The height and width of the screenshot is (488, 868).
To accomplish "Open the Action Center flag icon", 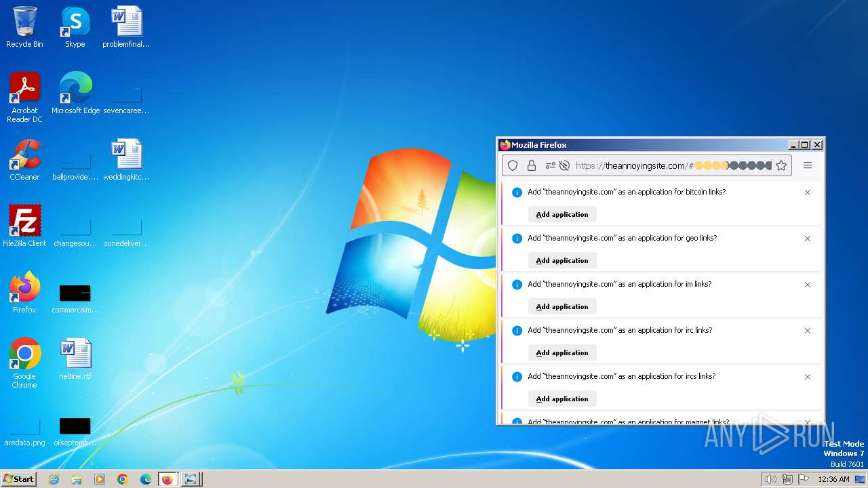I will 804,479.
